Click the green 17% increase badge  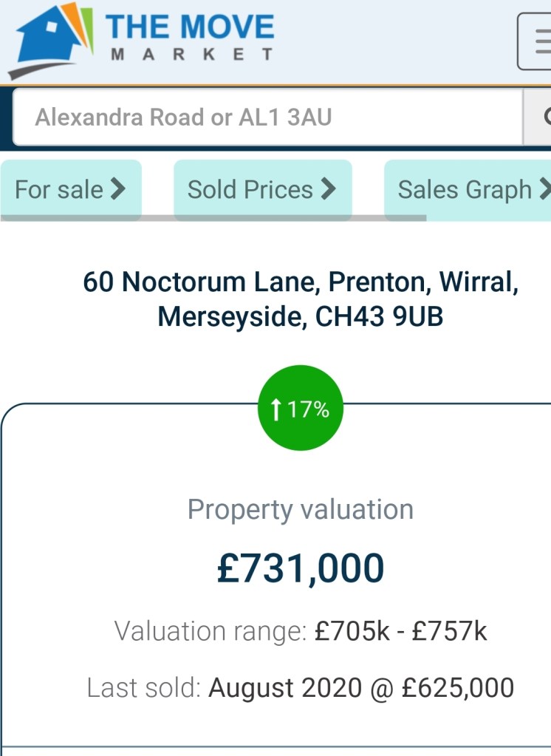point(301,409)
